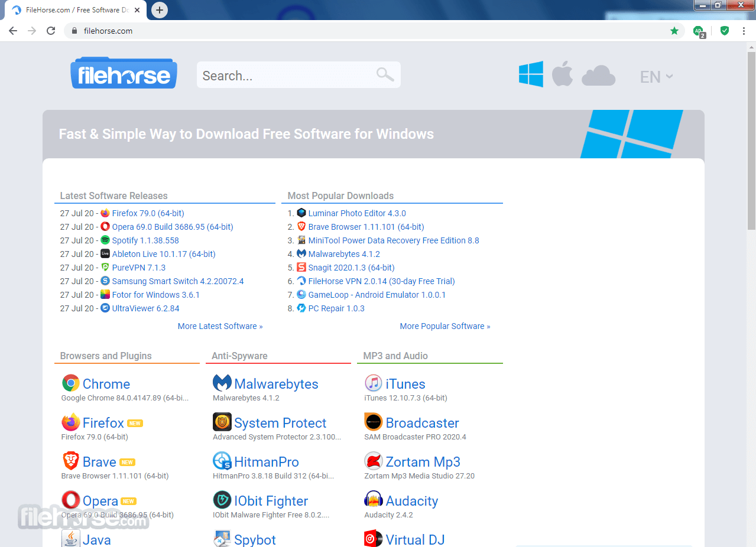The width and height of the screenshot is (756, 547).
Task: Click 'SAM Broadcaster PRO 2020.4' text
Action: tap(415, 437)
